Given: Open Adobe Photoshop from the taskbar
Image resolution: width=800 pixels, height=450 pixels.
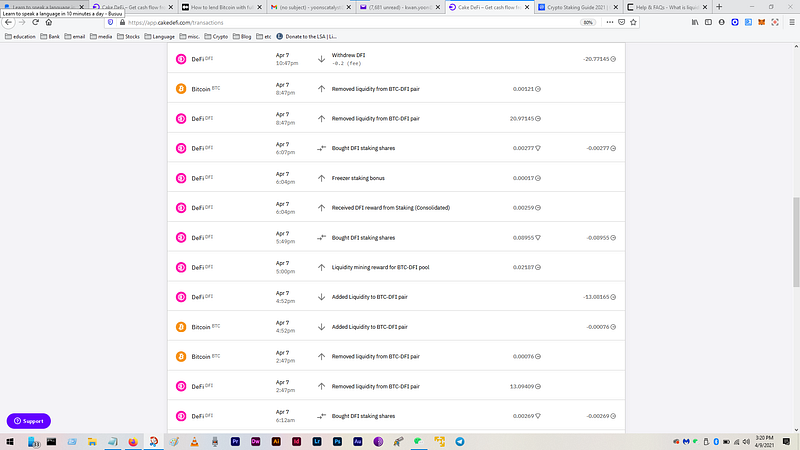Looking at the screenshot, I should (337, 441).
